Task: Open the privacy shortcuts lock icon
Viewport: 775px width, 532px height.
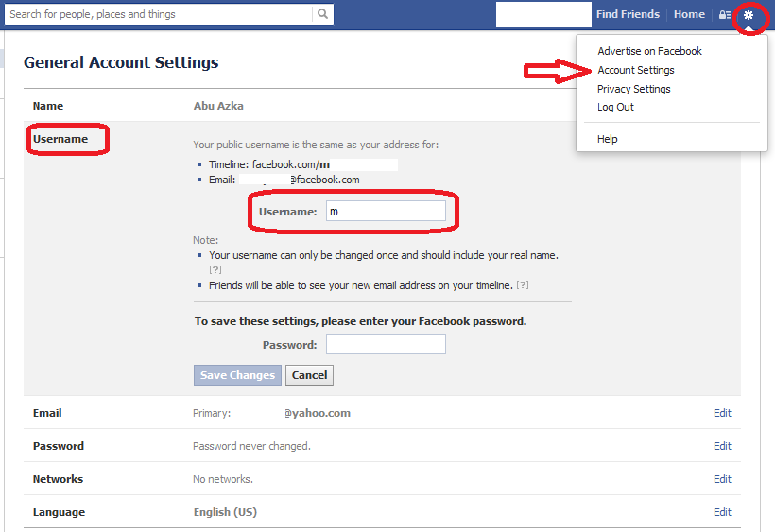Action: (725, 15)
